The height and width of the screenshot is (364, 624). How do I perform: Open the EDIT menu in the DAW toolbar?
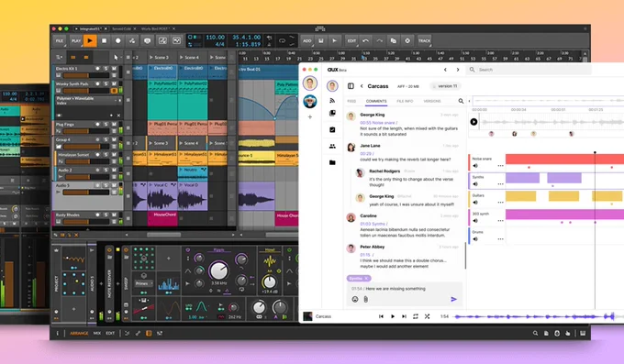point(351,40)
